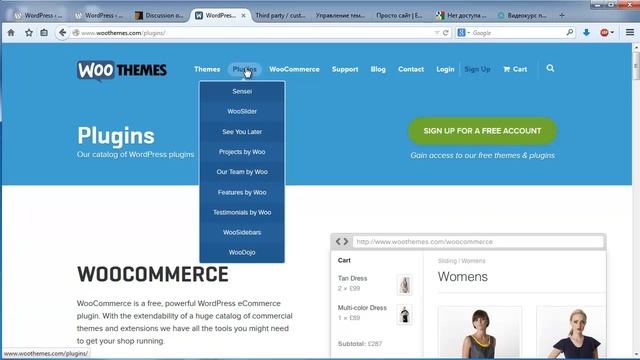The height and width of the screenshot is (360, 640).
Task: Select WooSlider from Plugins dropdown
Action: pyautogui.click(x=242, y=111)
